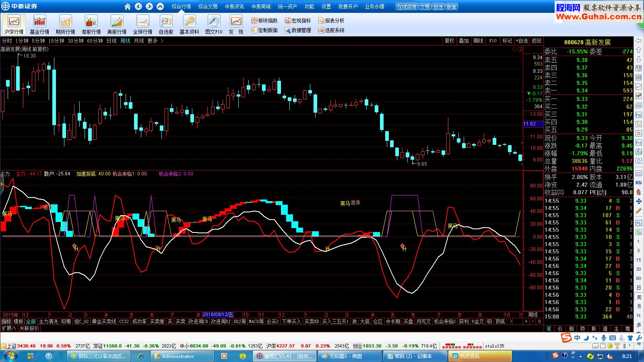Open 宏观指标 macro indicators

298,21
